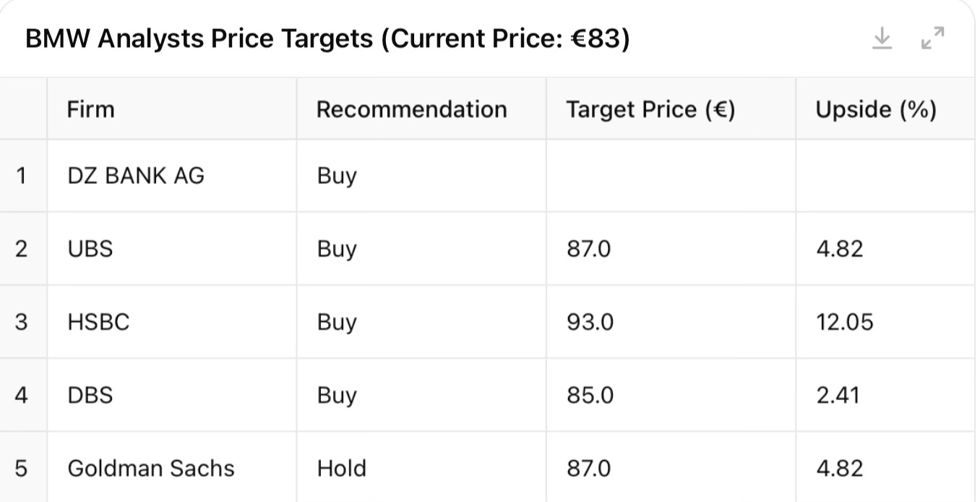The image size is (980, 502).
Task: Click row number 5
Action: coord(22,468)
